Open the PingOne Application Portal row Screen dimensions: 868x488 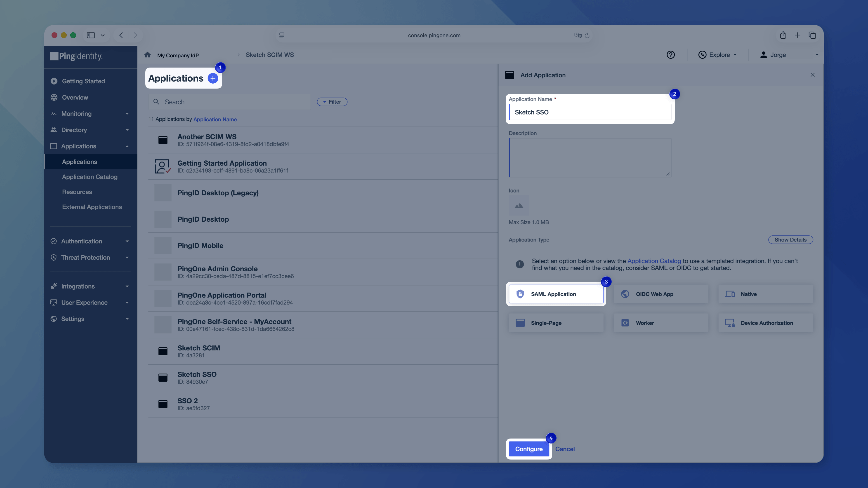[323, 298]
